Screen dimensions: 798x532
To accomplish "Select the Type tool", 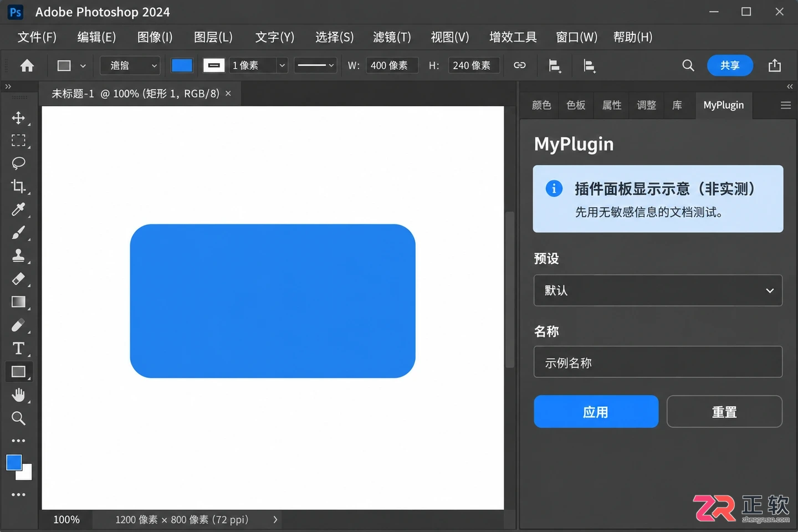I will (18, 349).
